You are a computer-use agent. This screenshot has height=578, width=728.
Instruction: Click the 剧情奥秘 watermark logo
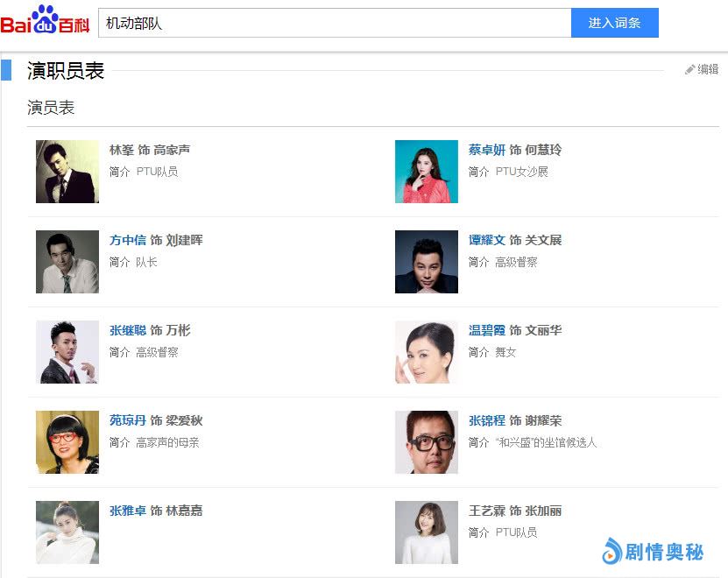[x=653, y=551]
